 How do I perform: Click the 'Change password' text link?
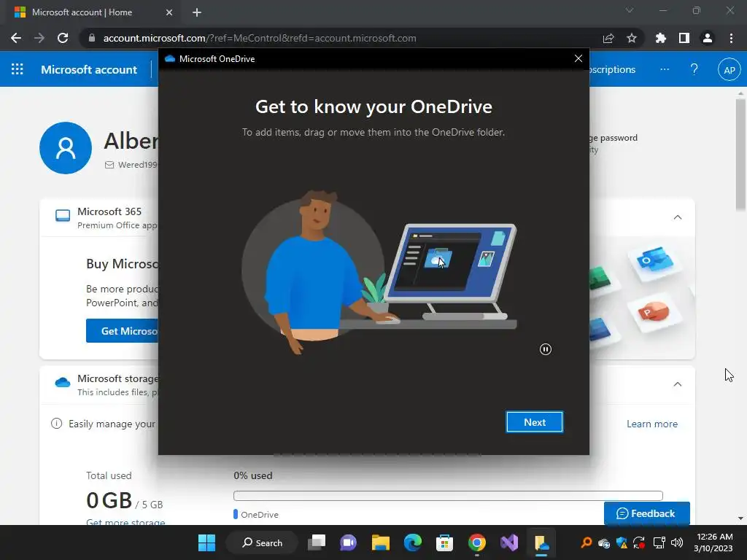[614, 138]
